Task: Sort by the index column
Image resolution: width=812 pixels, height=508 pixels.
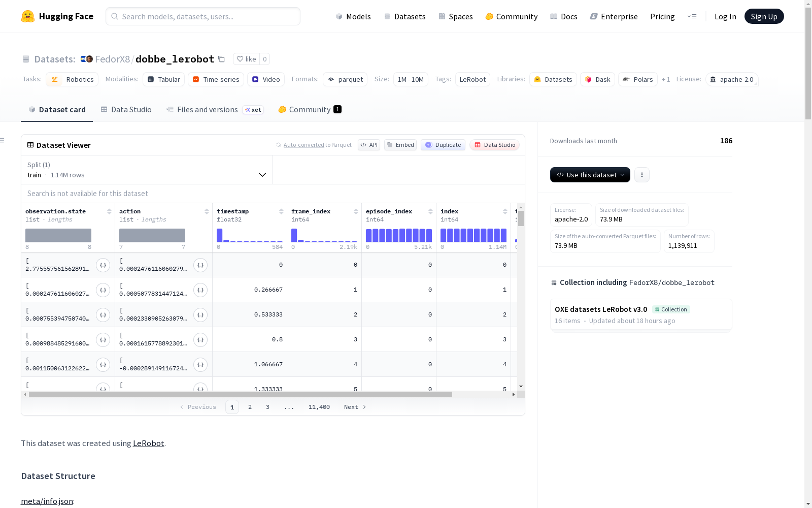Action: [505, 211]
